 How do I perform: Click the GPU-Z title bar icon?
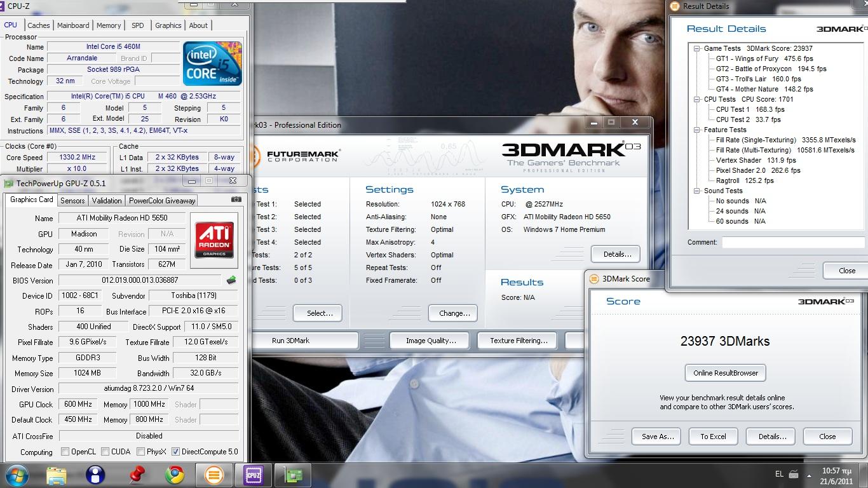[x=9, y=183]
